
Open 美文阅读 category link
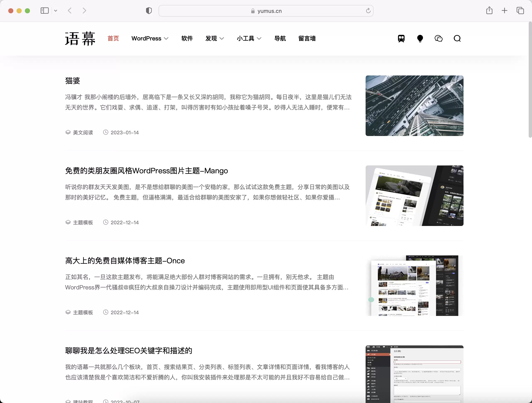83,132
